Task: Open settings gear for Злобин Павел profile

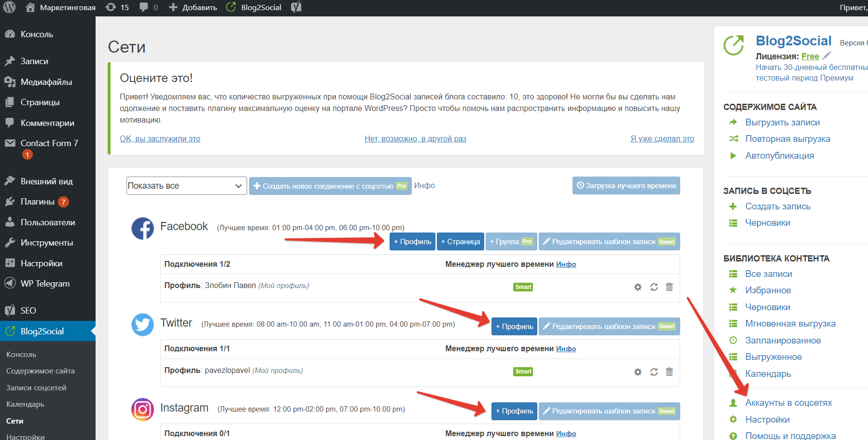Action: coord(638,287)
